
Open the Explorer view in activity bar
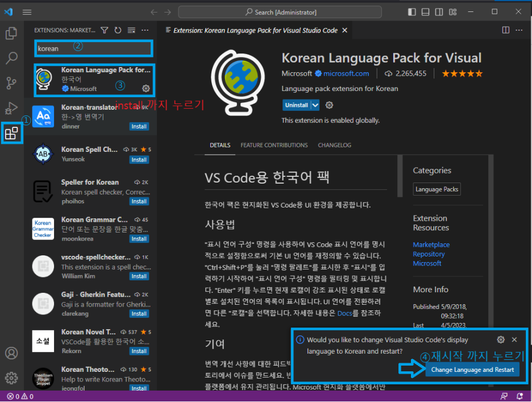pos(11,33)
